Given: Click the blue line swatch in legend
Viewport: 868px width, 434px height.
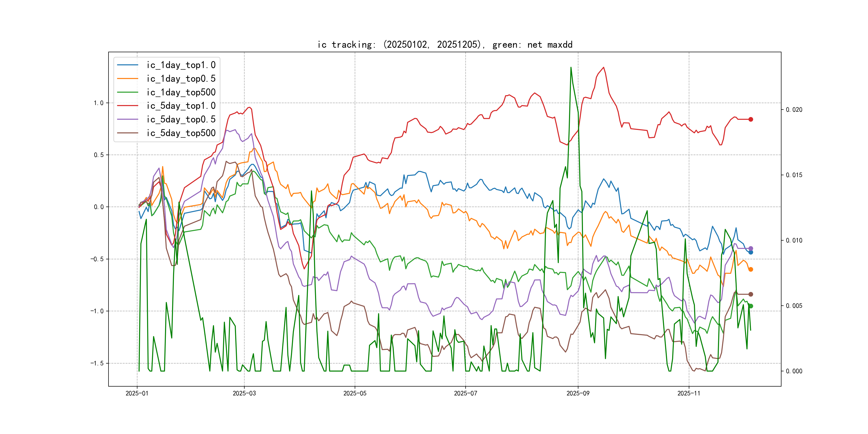Looking at the screenshot, I should [127, 65].
